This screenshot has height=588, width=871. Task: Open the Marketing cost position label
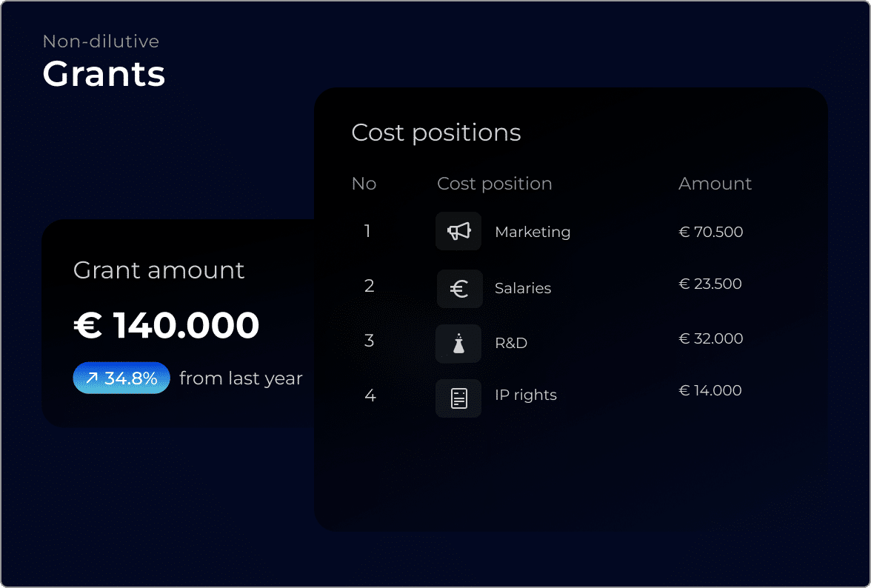click(x=533, y=232)
